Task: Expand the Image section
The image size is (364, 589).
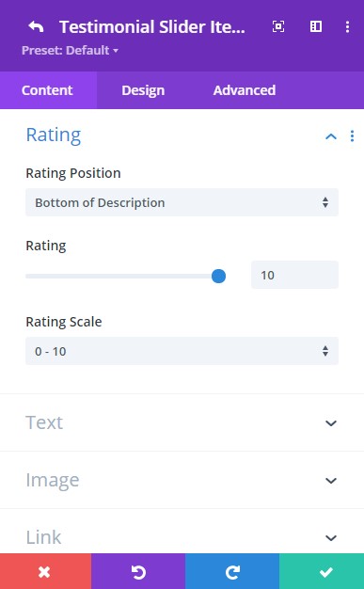Action: 182,480
